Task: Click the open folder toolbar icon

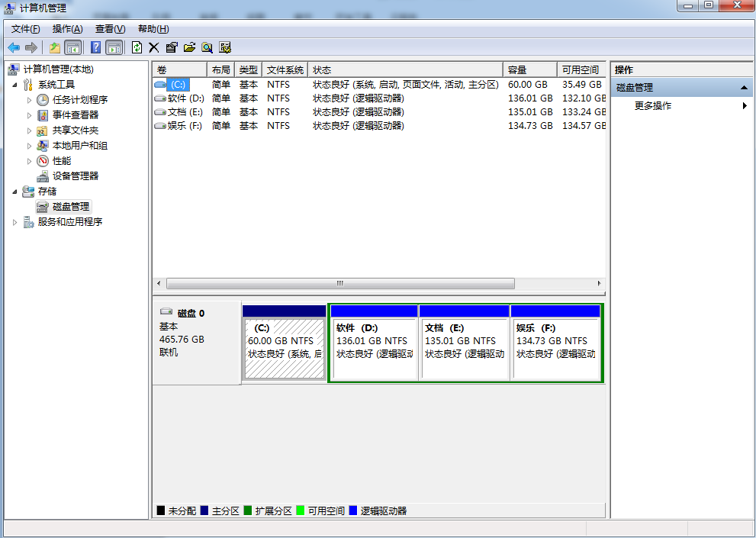Action: (189, 47)
